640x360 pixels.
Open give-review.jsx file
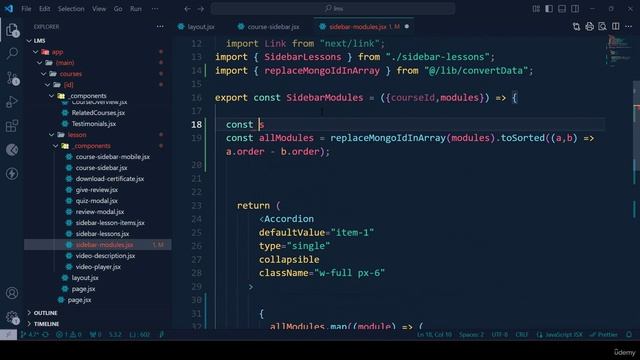click(96, 190)
